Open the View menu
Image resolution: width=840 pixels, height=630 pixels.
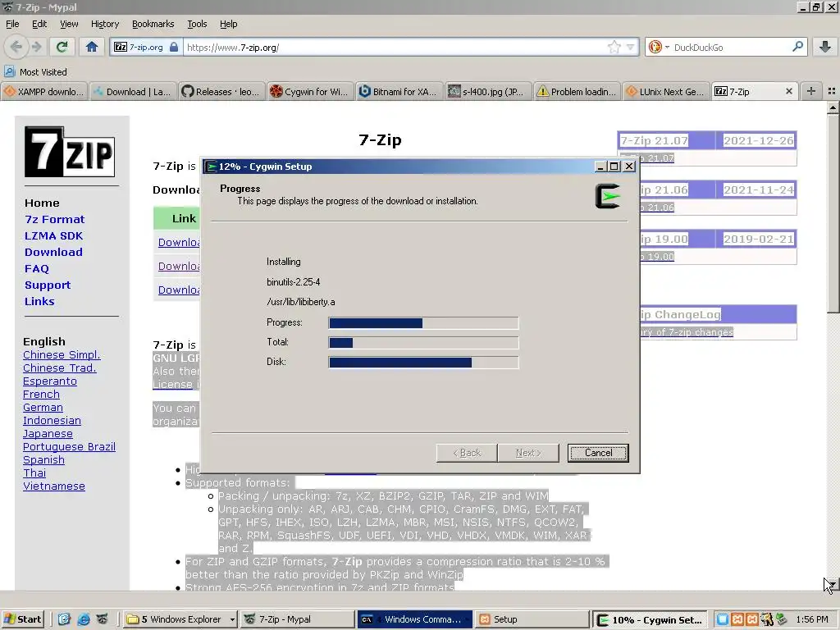click(69, 24)
